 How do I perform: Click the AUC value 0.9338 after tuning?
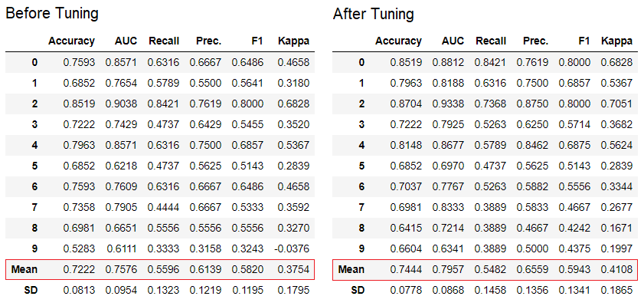(x=448, y=104)
